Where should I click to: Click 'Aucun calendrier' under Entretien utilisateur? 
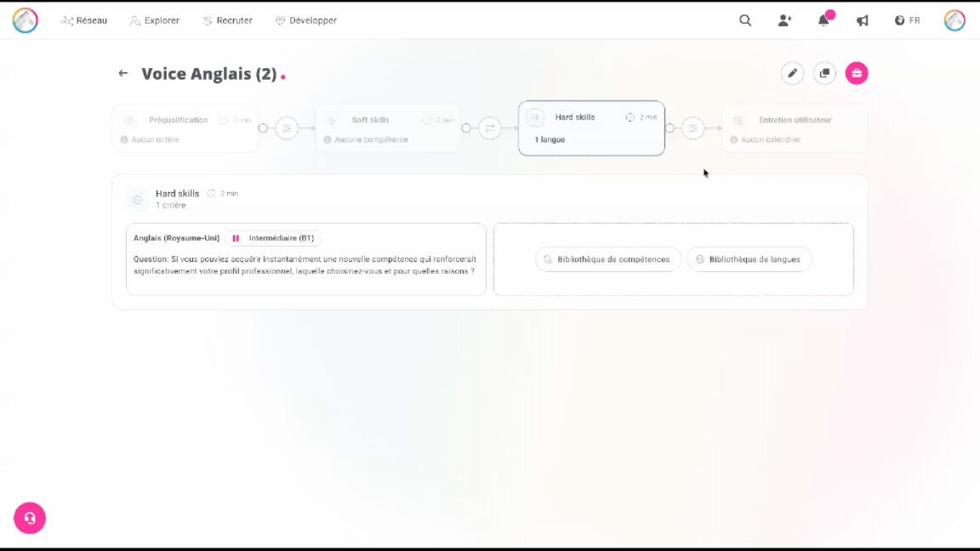(771, 139)
